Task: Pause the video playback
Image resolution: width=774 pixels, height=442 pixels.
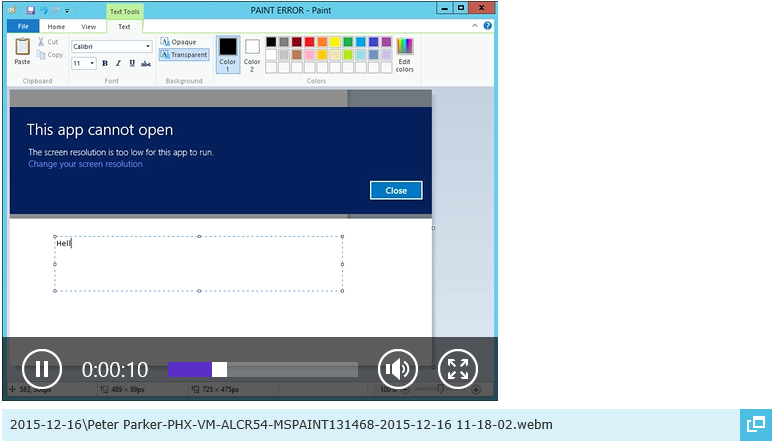Action: point(42,369)
